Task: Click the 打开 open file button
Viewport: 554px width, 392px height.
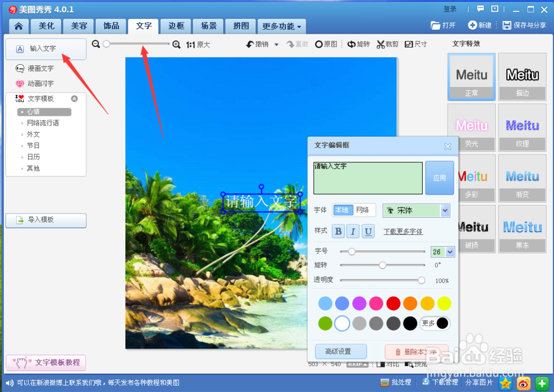Action: tap(443, 25)
